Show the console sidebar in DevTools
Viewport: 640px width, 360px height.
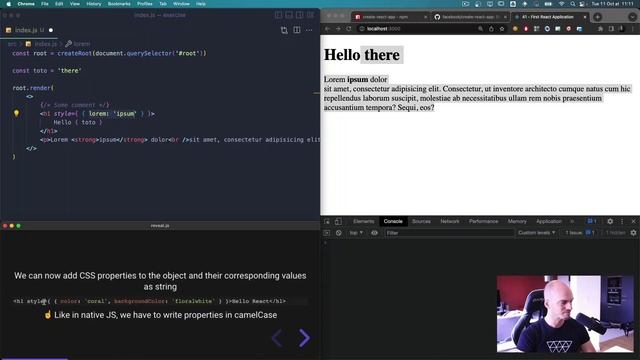pyautogui.click(x=327, y=233)
